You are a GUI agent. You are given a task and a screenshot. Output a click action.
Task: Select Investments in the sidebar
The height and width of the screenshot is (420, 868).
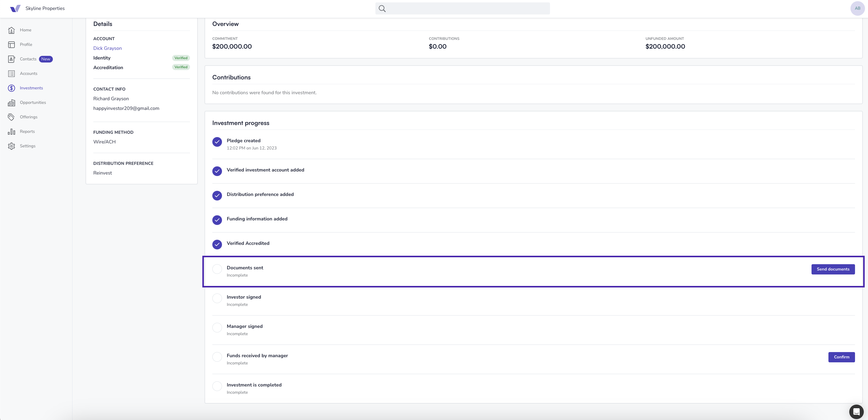pos(31,88)
